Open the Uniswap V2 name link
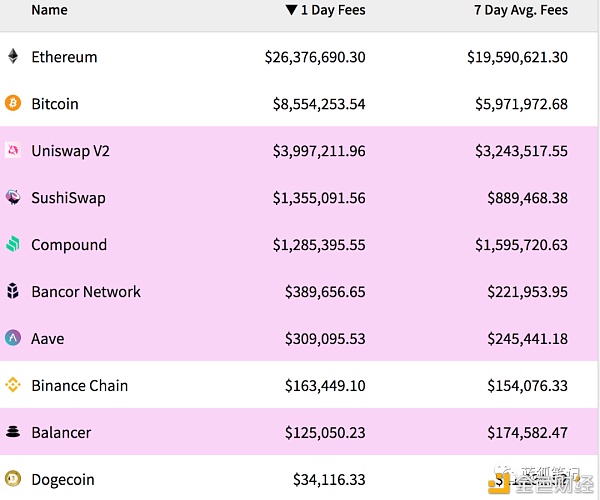 point(70,151)
